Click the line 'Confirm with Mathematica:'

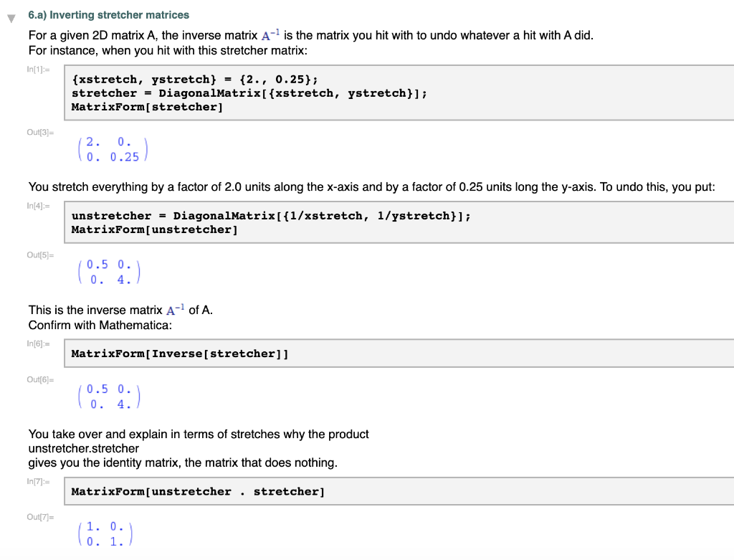point(86,325)
